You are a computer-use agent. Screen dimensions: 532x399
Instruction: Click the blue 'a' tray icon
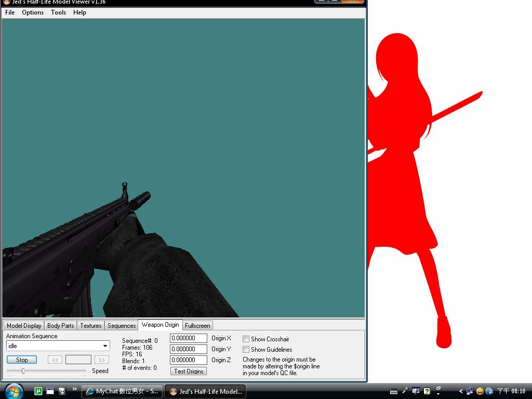[x=489, y=391]
